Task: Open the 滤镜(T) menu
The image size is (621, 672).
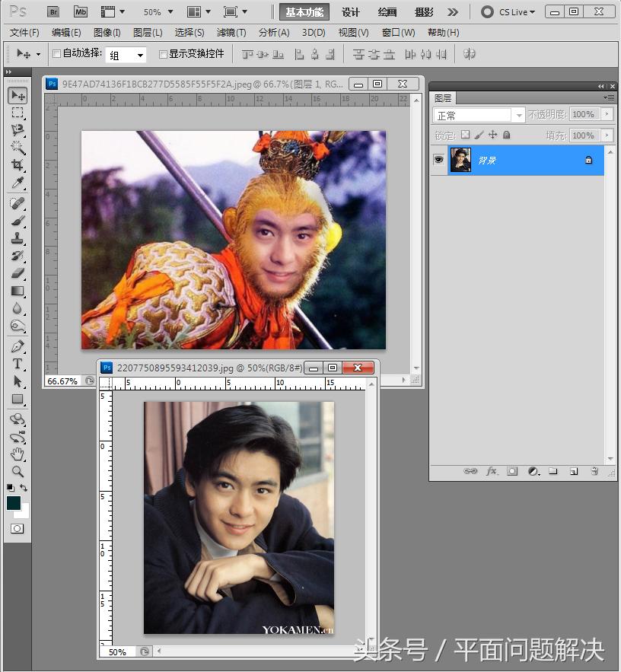Action: [x=231, y=33]
